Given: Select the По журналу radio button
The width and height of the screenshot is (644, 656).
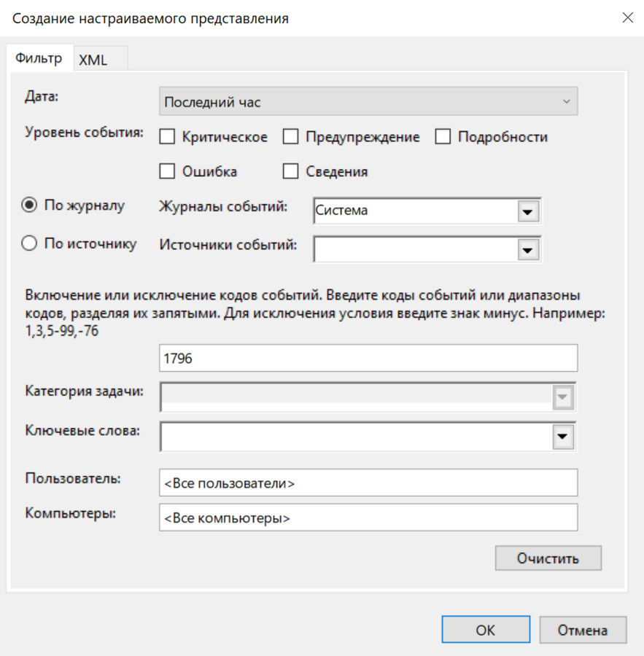Looking at the screenshot, I should (30, 206).
